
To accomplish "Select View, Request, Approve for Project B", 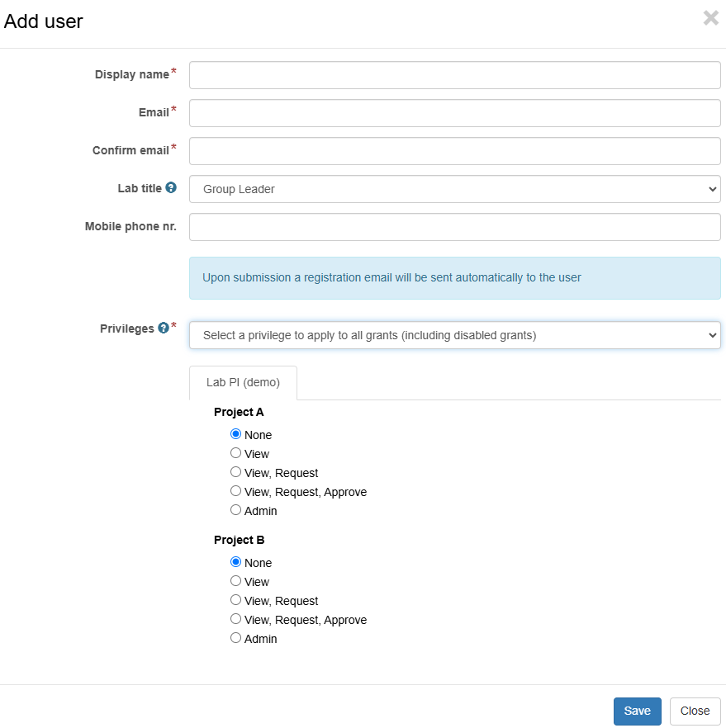I will pyautogui.click(x=236, y=618).
